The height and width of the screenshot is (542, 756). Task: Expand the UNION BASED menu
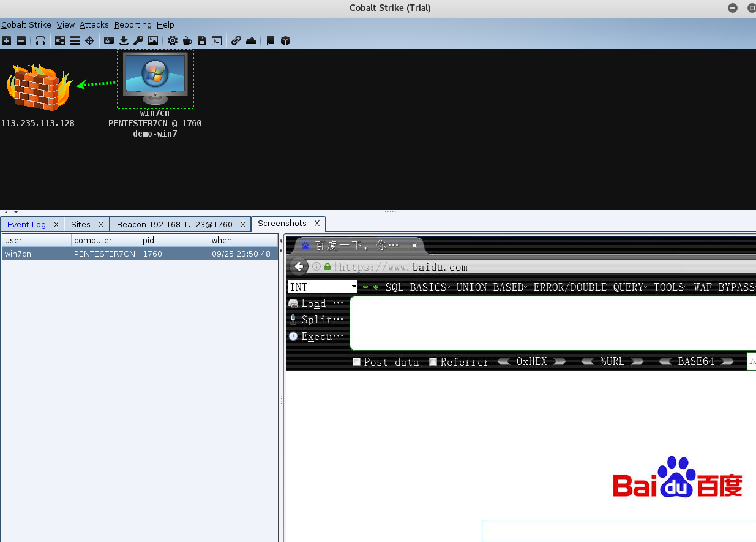click(492, 287)
